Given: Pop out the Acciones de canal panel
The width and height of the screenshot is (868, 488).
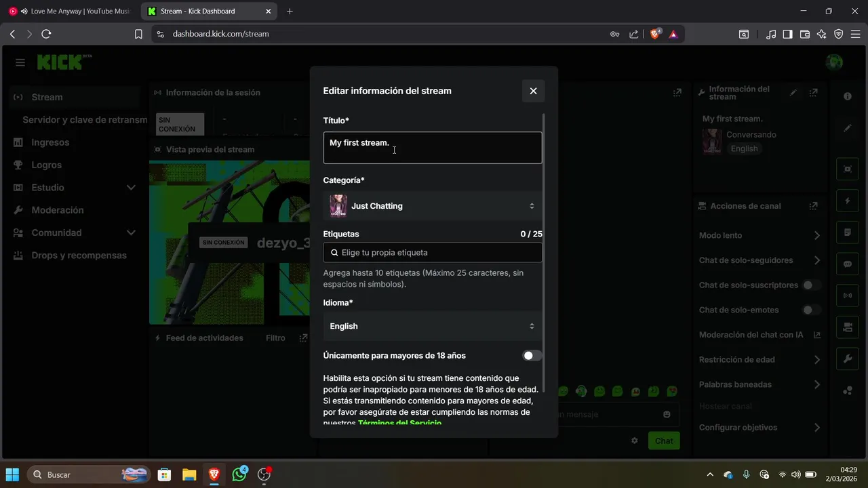Looking at the screenshot, I should point(814,206).
